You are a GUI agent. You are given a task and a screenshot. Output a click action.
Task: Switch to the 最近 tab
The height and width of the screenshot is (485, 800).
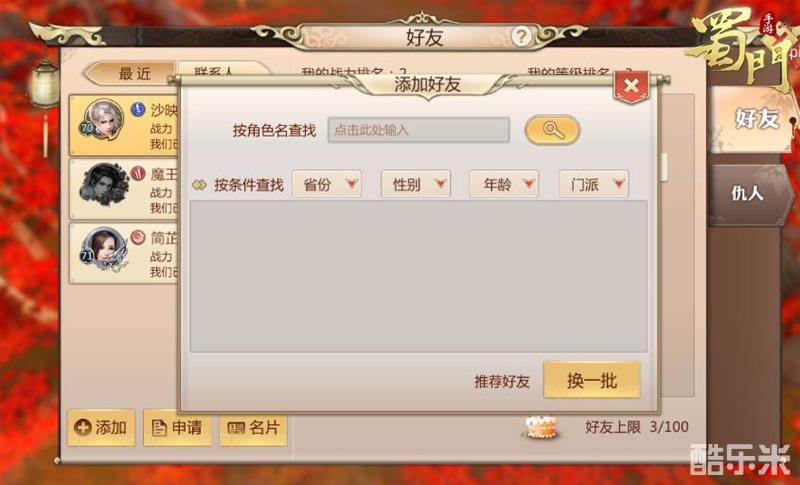tap(131, 73)
